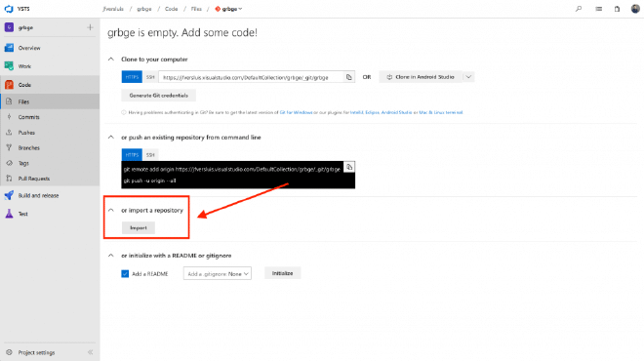Collapse the sidebar with double chevron

(91, 352)
